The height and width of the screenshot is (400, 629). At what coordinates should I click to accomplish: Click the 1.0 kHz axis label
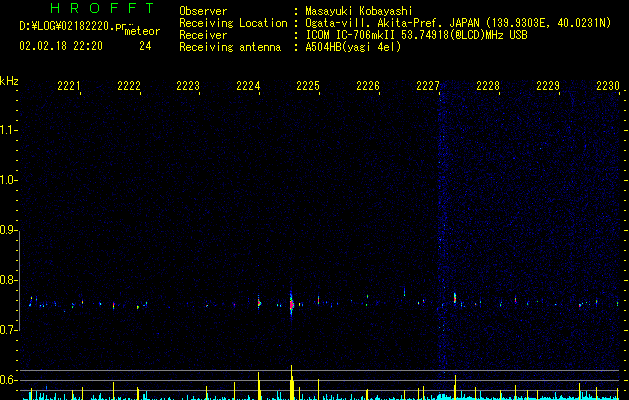8,180
